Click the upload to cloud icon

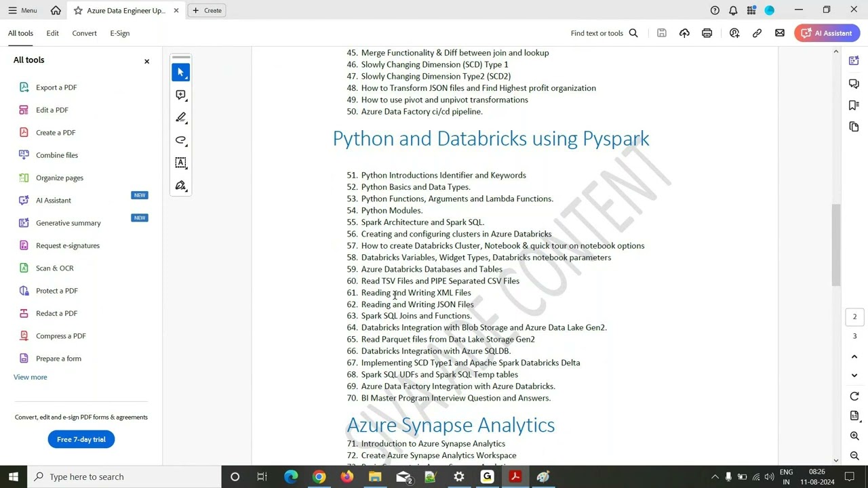[684, 33]
